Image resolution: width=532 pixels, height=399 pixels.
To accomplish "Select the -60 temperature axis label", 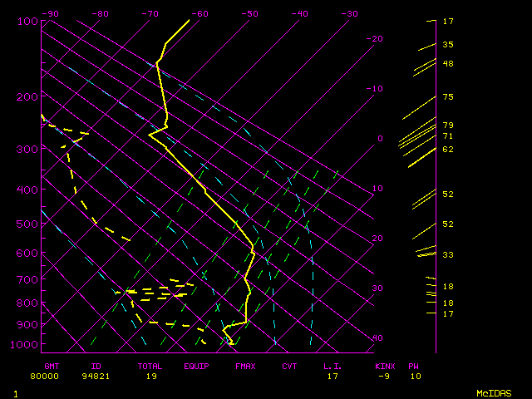I will point(199,14).
